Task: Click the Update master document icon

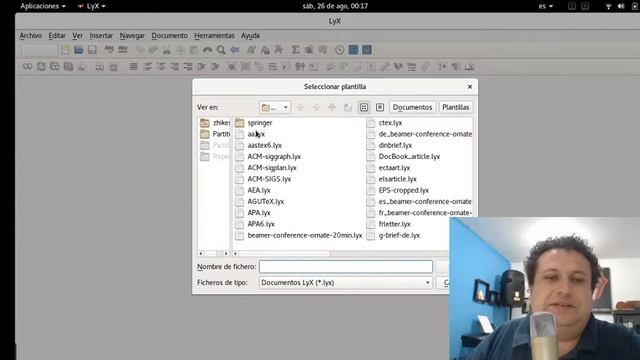Action: click(x=68, y=67)
